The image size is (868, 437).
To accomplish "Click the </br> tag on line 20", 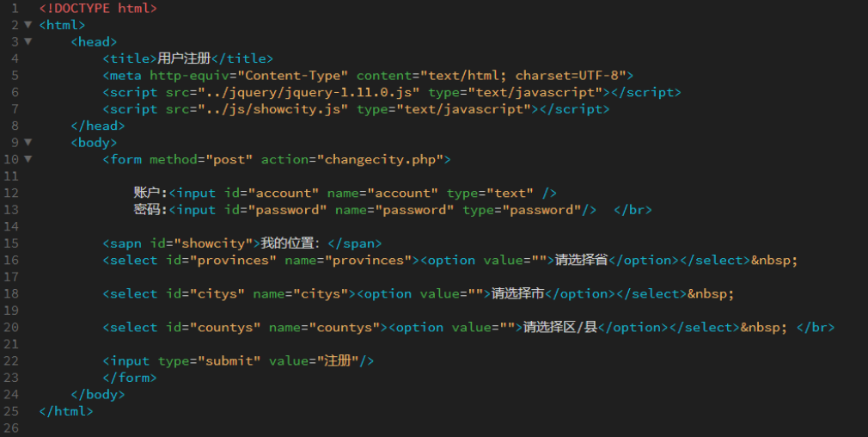I will click(x=816, y=328).
